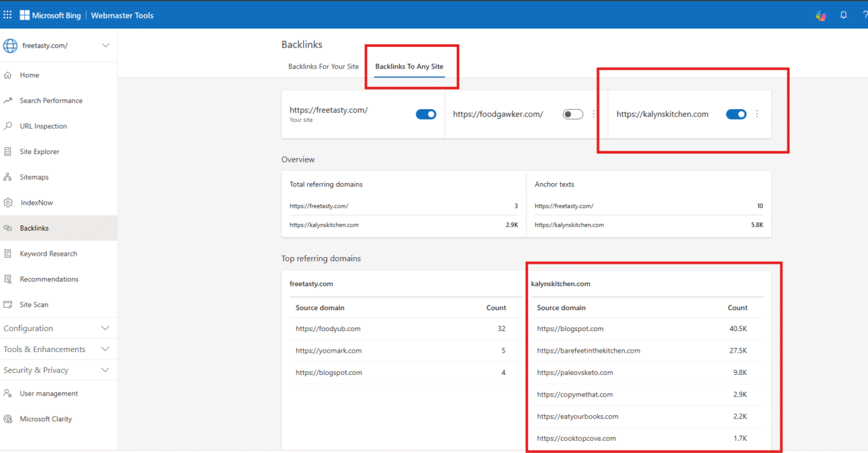The width and height of the screenshot is (868, 453).
Task: Enable the foodgawker.com comparison switch
Action: (573, 114)
